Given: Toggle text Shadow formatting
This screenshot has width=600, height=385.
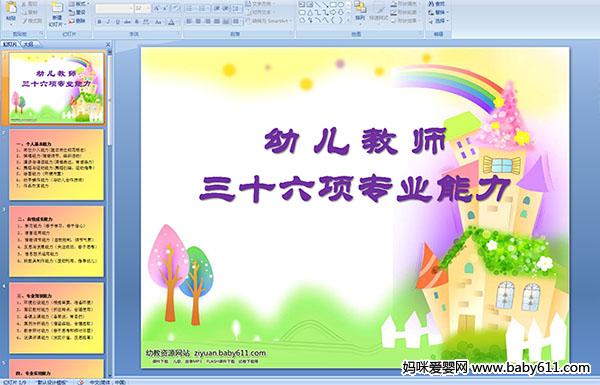Looking at the screenshot, I should (137, 22).
